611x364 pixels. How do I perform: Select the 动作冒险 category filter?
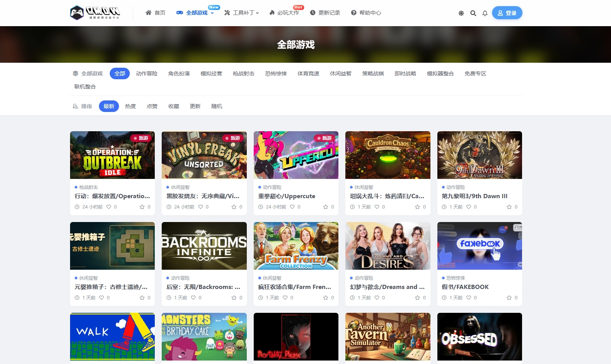[x=147, y=73]
